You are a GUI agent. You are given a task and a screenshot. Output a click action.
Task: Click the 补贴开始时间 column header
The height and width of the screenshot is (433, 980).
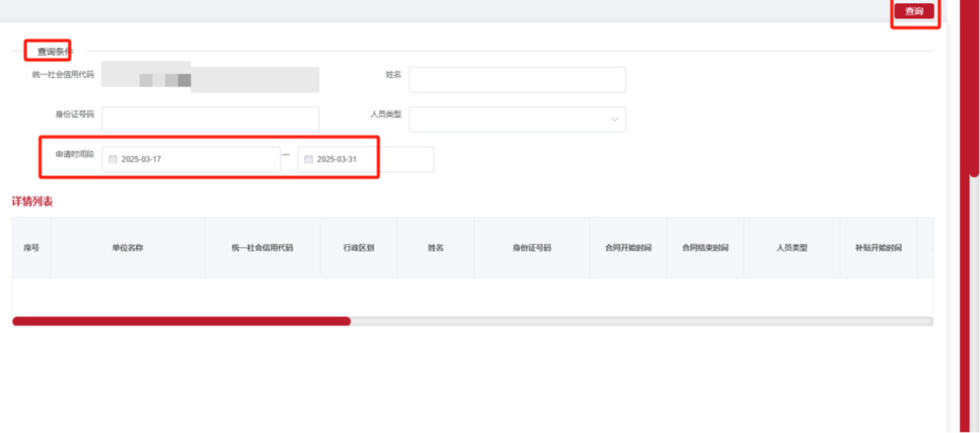click(878, 248)
